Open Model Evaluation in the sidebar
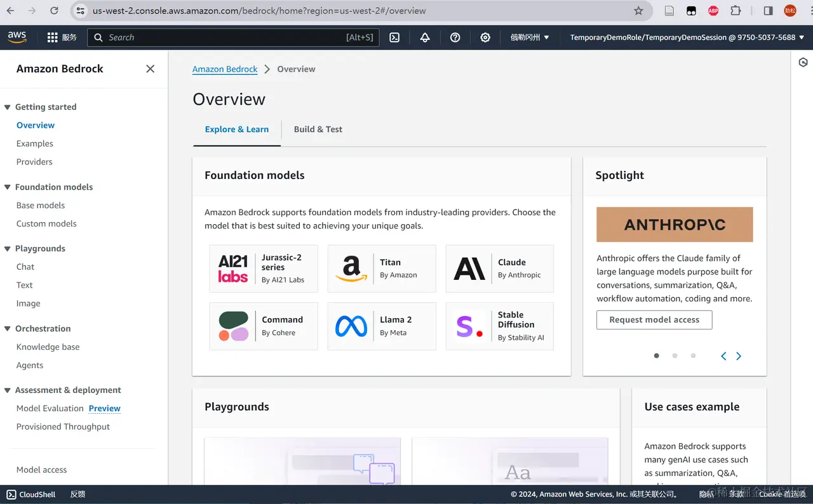Image resolution: width=813 pixels, height=504 pixels. click(x=50, y=408)
